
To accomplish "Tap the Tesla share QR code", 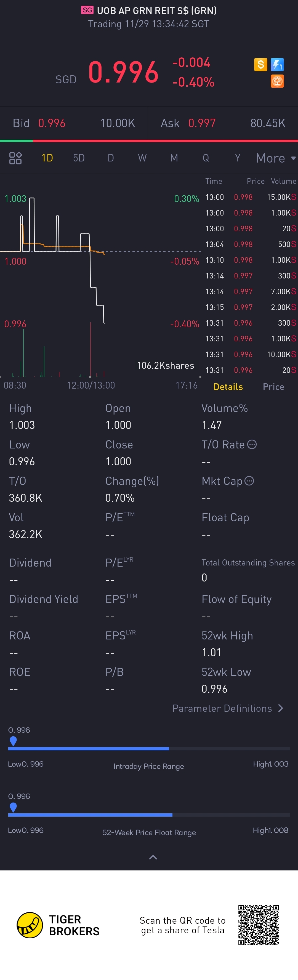I will tap(259, 925).
